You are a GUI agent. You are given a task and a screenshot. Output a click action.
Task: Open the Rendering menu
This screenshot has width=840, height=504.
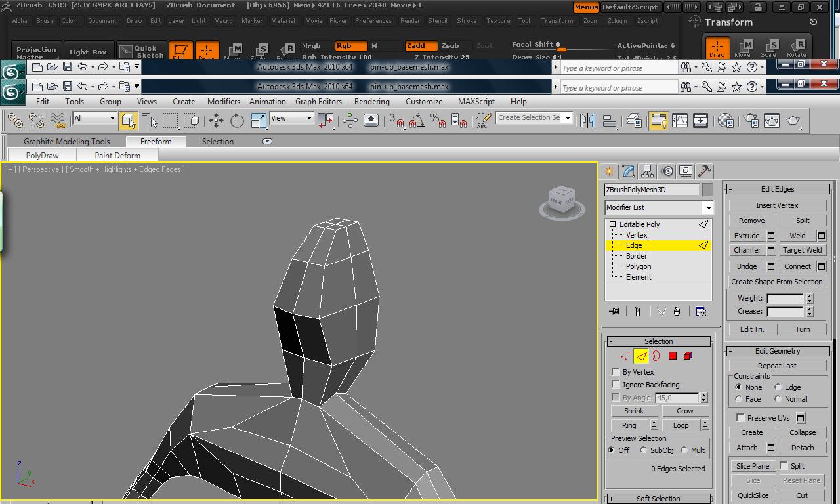click(371, 102)
